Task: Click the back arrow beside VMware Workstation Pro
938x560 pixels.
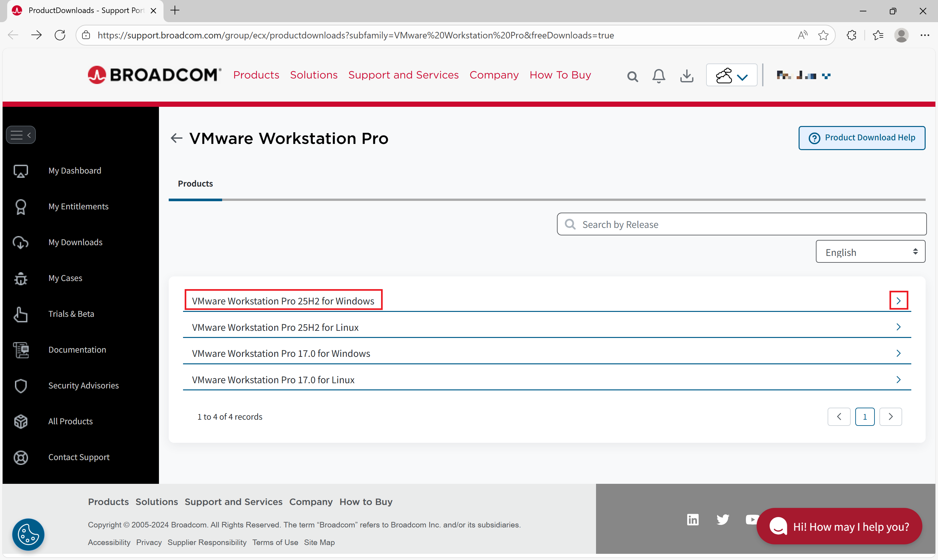Action: (x=176, y=138)
